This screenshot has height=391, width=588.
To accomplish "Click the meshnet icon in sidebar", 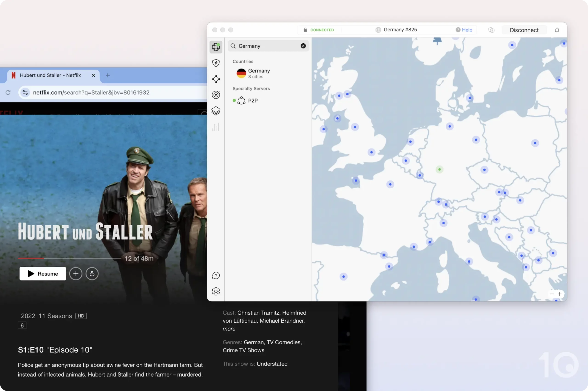I will [216, 79].
